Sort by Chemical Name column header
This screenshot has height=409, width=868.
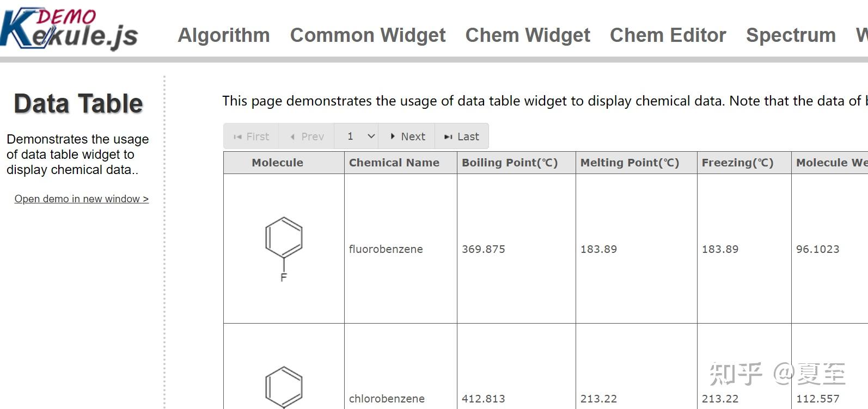(x=394, y=163)
